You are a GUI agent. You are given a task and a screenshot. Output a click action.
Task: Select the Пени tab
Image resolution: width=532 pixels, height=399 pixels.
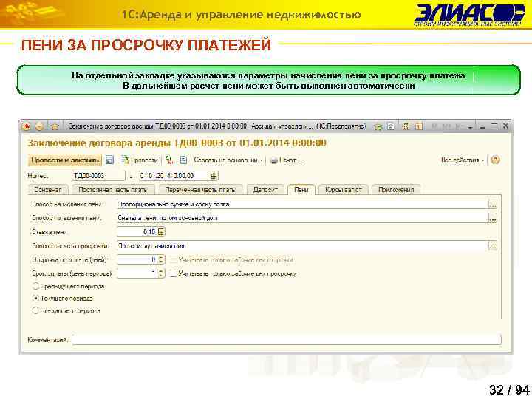(x=301, y=189)
